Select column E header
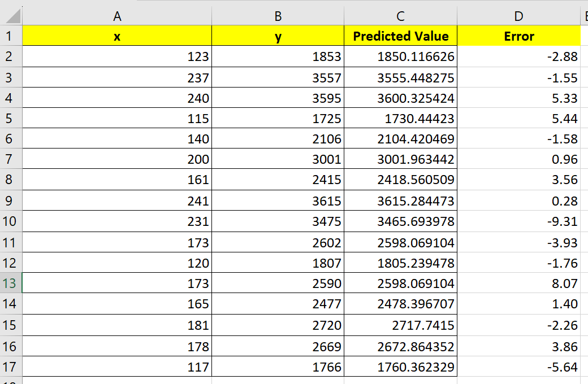 584,16
